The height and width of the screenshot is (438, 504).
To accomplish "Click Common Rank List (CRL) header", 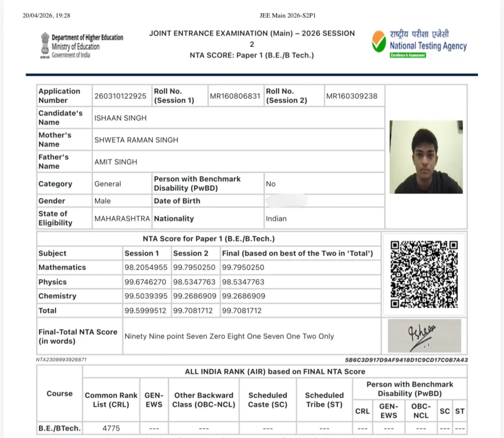I will pos(111,400).
